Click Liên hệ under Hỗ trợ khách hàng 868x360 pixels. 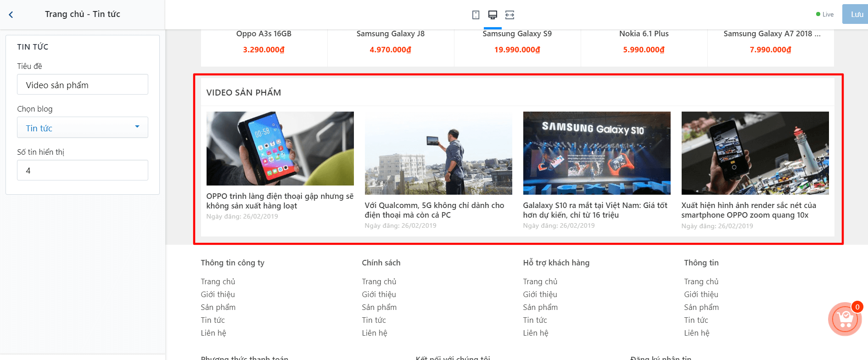[536, 333]
